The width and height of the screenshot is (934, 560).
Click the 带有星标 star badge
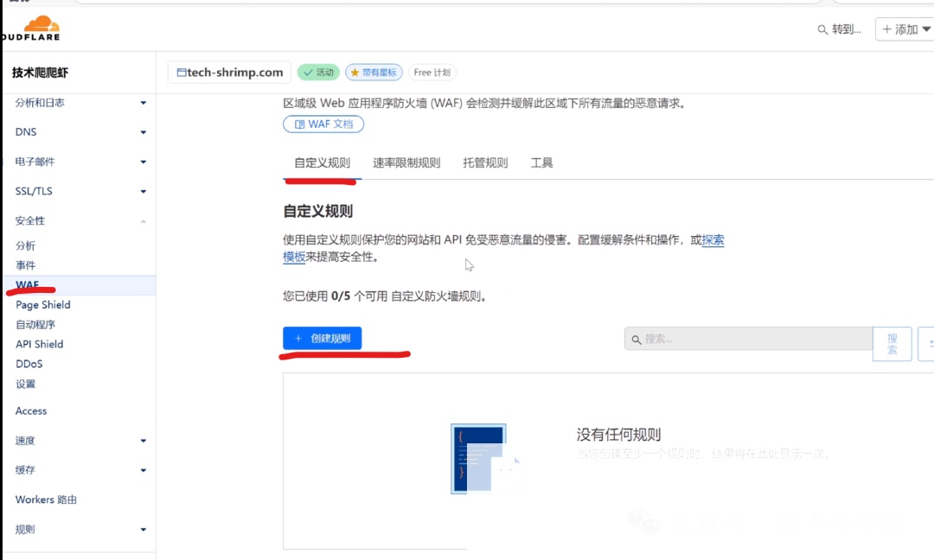pyautogui.click(x=374, y=72)
